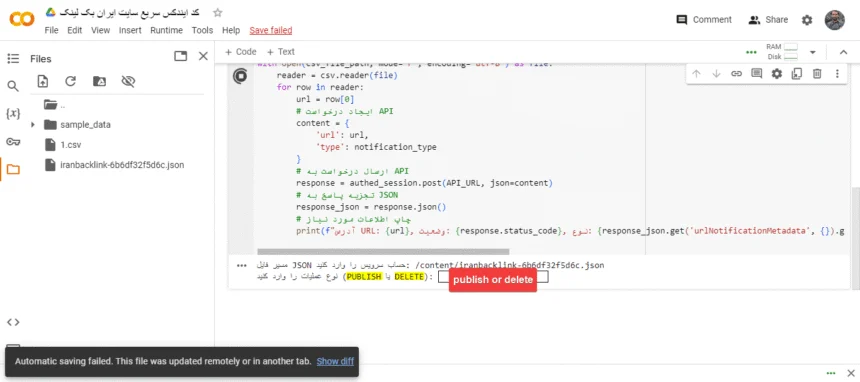Stop the running cell

pyautogui.click(x=240, y=76)
